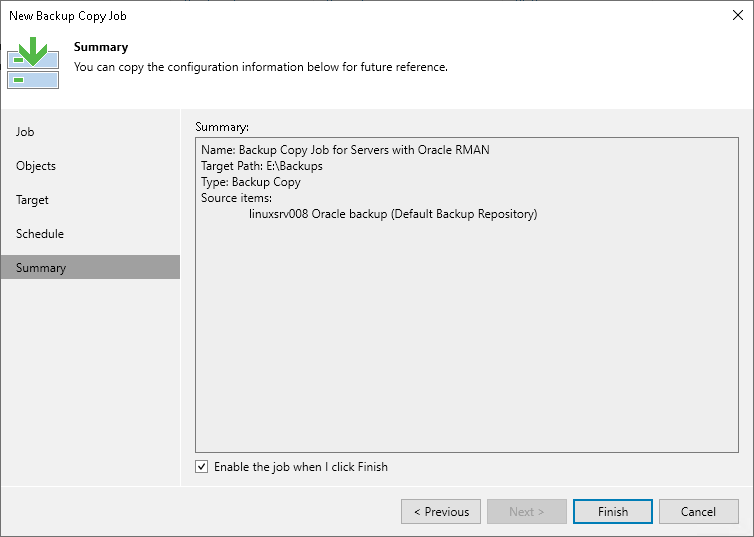
Task: Click the New Backup Copy Job title
Action: [x=68, y=16]
